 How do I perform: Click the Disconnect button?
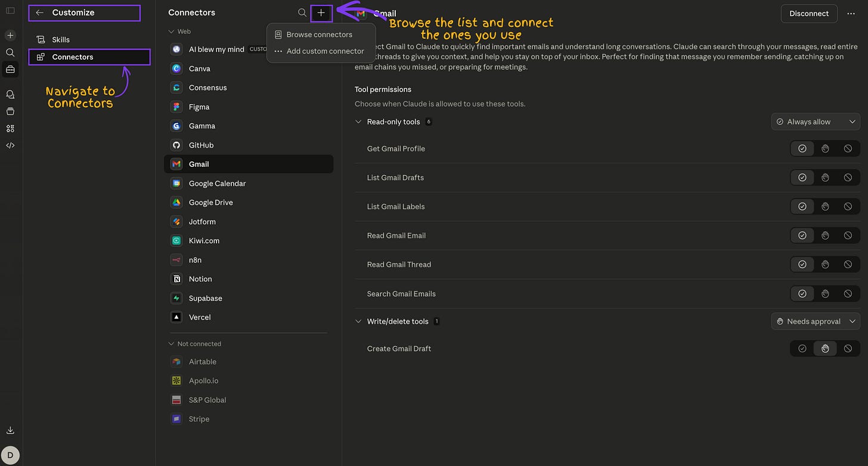click(x=809, y=14)
